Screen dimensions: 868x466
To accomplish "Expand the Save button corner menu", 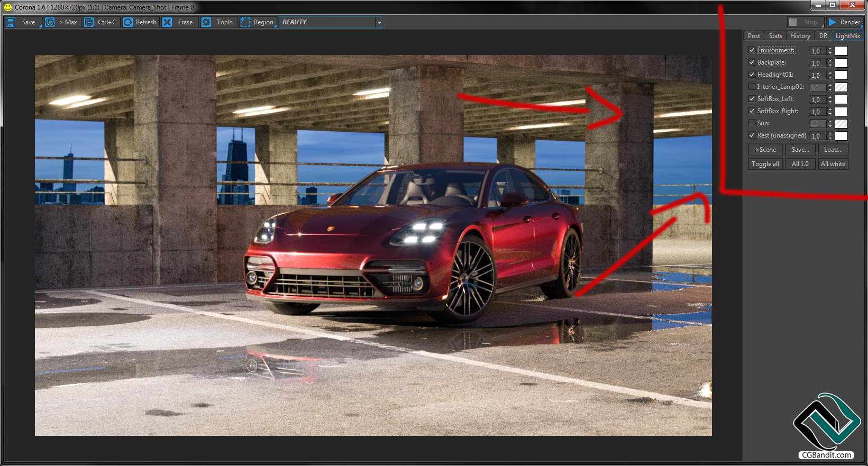I will [x=40, y=26].
